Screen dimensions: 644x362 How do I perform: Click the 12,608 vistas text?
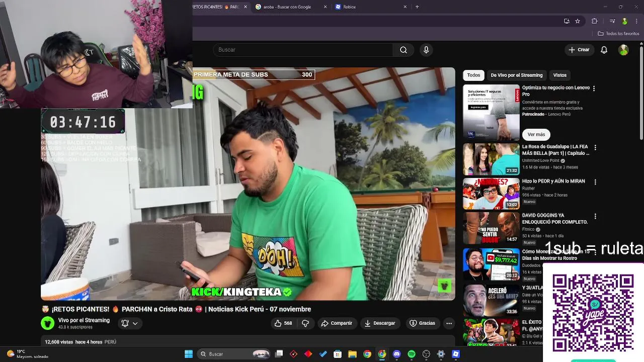tap(59, 342)
